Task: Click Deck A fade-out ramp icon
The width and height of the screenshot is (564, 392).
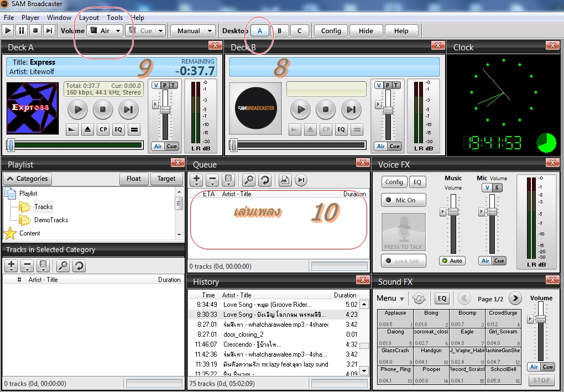Action: tap(72, 129)
